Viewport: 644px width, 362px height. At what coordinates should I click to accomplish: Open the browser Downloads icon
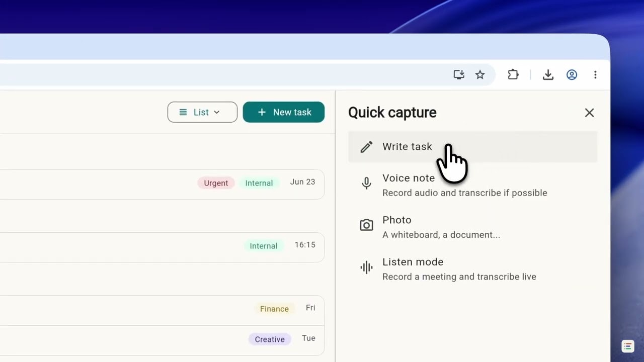(x=548, y=75)
